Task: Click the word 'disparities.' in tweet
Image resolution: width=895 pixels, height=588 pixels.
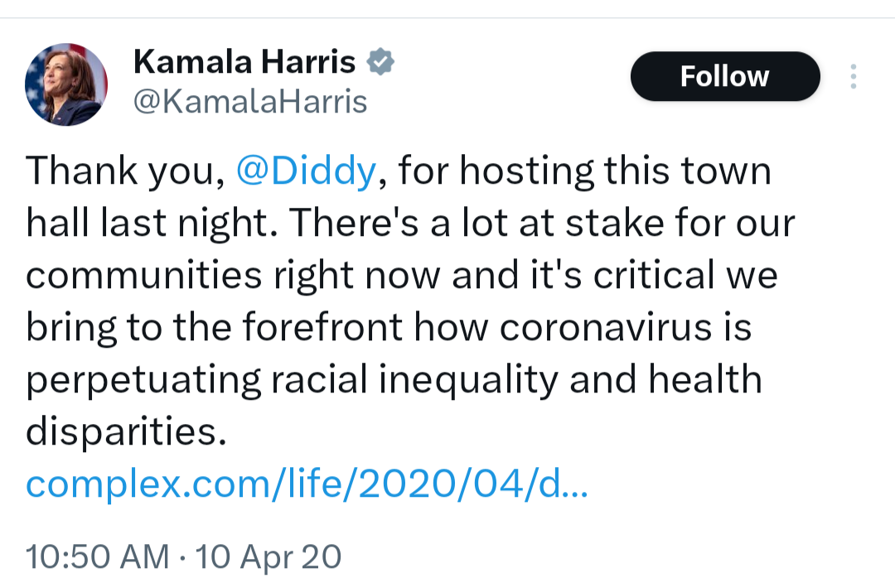Action: coord(126,431)
